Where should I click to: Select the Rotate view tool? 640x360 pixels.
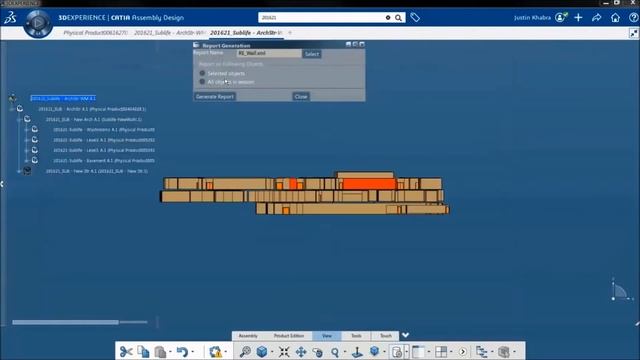pyautogui.click(x=318, y=351)
